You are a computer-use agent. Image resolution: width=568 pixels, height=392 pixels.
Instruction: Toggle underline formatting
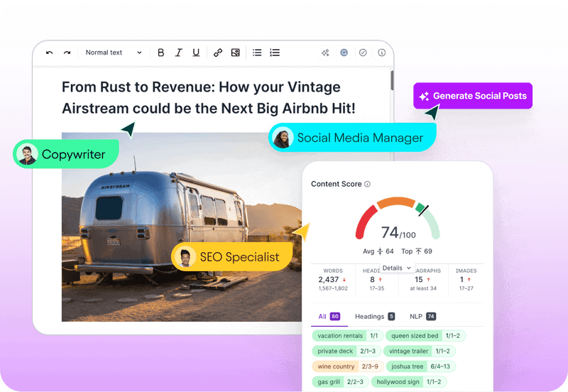click(196, 53)
